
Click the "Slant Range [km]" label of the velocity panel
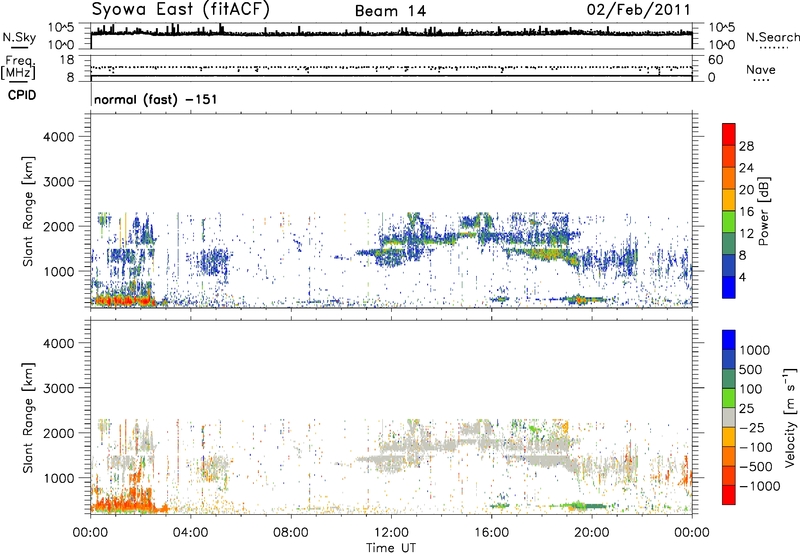coord(28,417)
